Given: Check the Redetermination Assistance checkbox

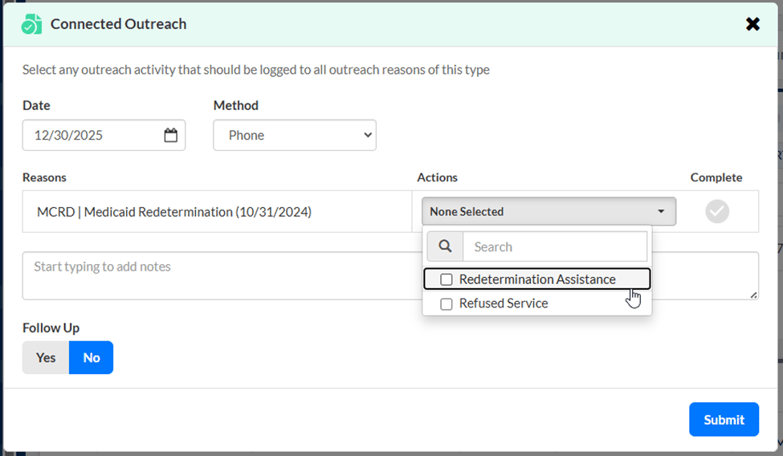Looking at the screenshot, I should [447, 279].
